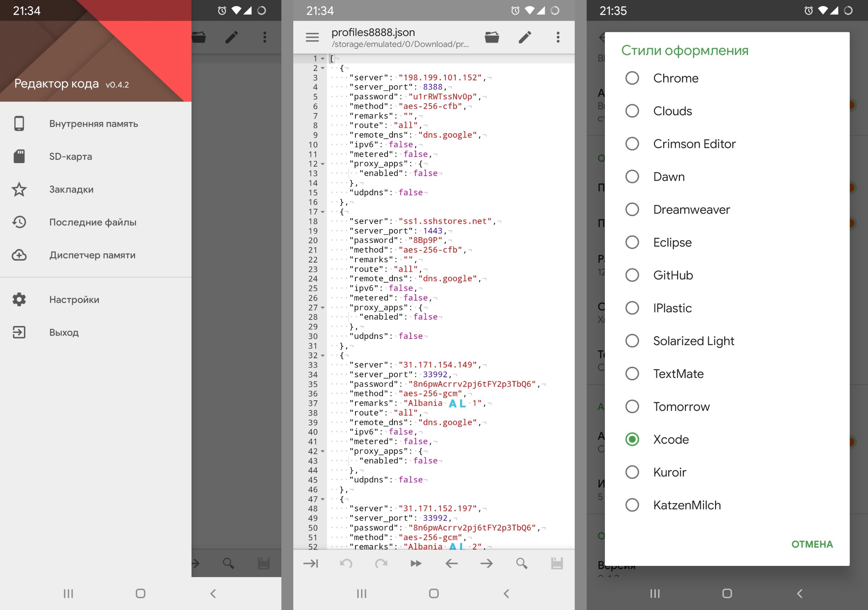Collapse the fold arrow at line 12

coord(322,164)
